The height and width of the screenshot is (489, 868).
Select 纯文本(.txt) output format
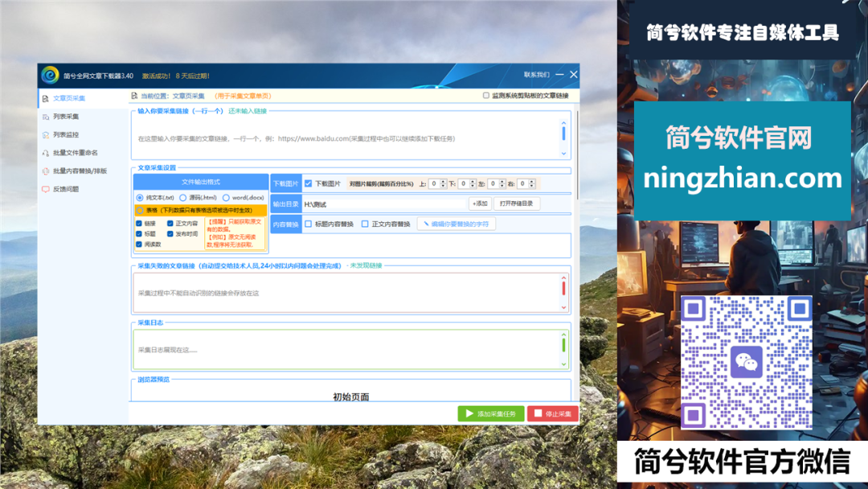[140, 198]
